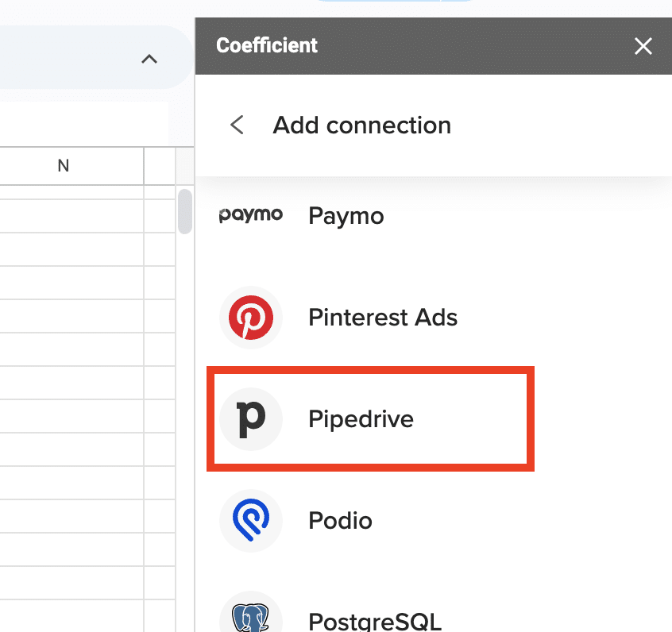
Task: Click the Pipedrive 'p' icon
Action: [250, 418]
